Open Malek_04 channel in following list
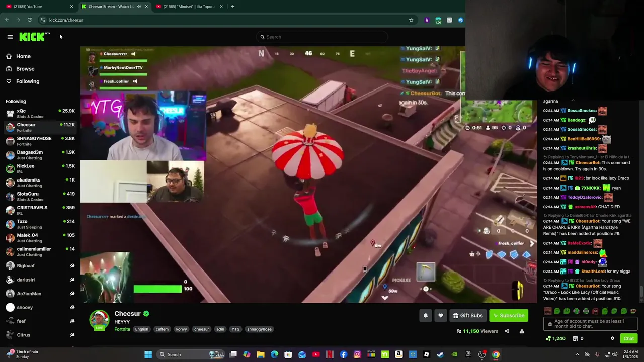Image resolution: width=644 pixels, height=362 pixels. (x=40, y=238)
